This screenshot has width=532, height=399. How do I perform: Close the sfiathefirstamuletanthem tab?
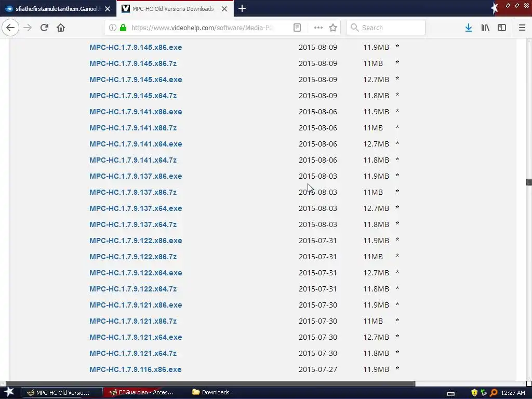108,9
